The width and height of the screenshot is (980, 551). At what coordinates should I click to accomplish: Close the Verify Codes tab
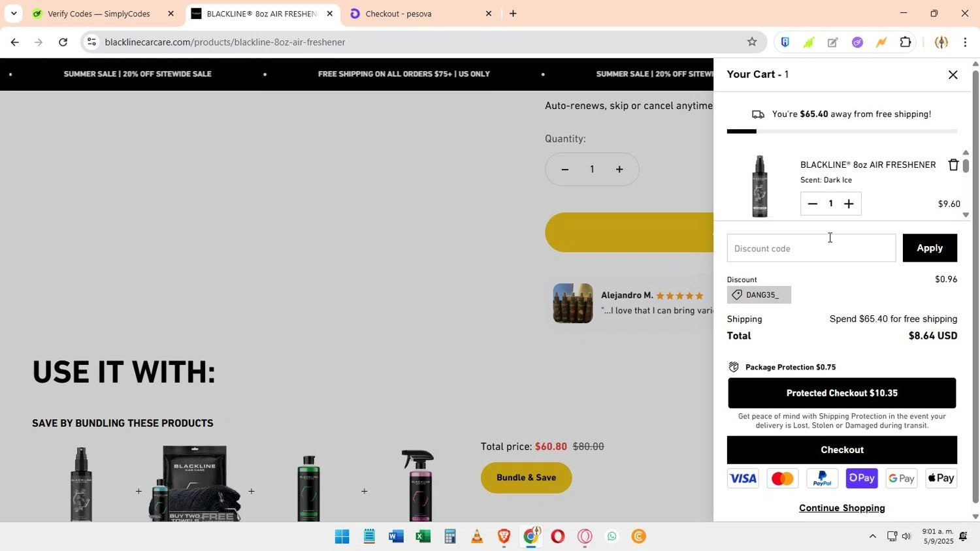click(x=171, y=14)
